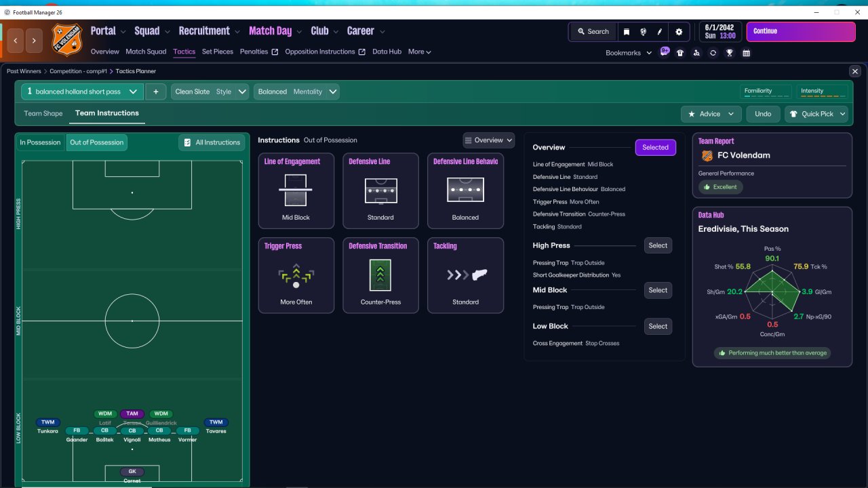Open the Portal menu

click(x=108, y=31)
